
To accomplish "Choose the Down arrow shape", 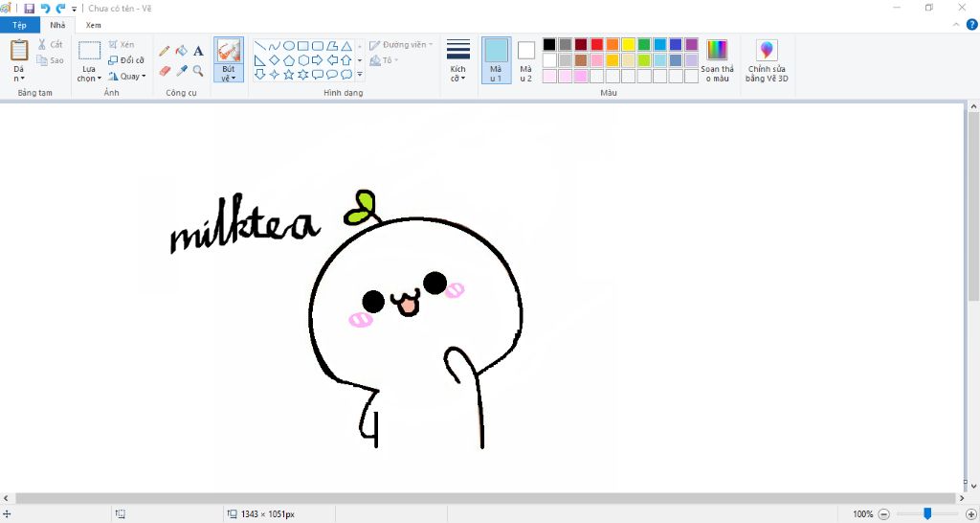I will (260, 75).
